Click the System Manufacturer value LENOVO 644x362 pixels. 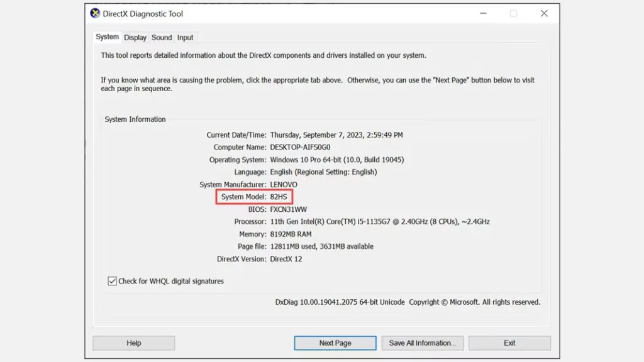click(x=284, y=184)
